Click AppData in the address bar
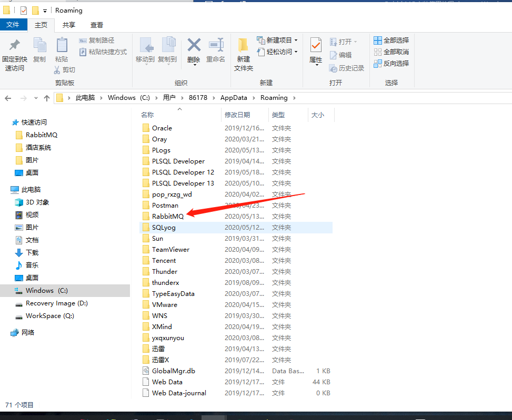The width and height of the screenshot is (512, 420). (234, 98)
